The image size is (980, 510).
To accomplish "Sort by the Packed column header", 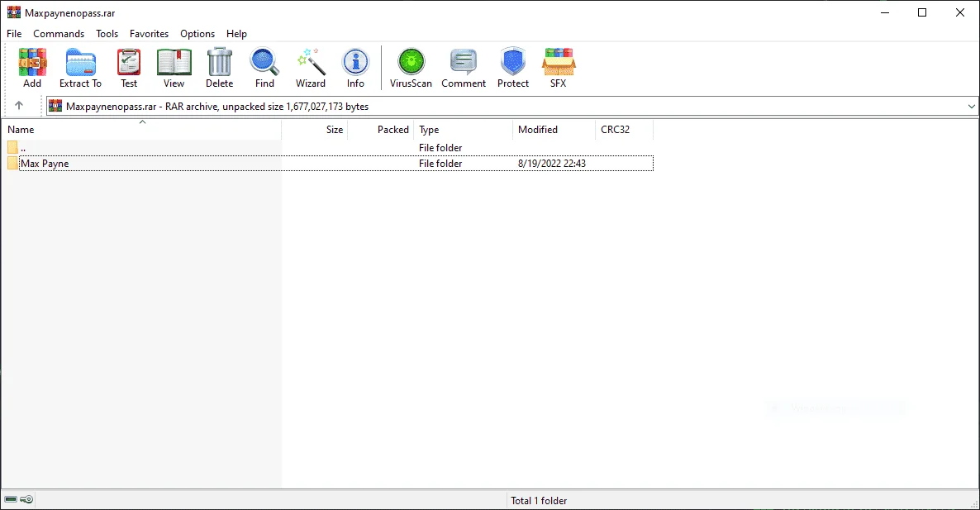I will pyautogui.click(x=381, y=130).
